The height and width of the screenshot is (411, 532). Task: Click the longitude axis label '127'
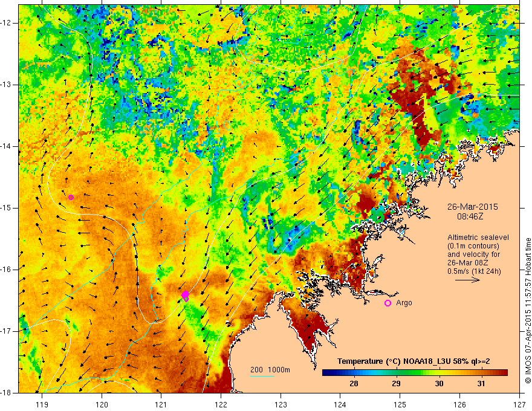(x=519, y=404)
